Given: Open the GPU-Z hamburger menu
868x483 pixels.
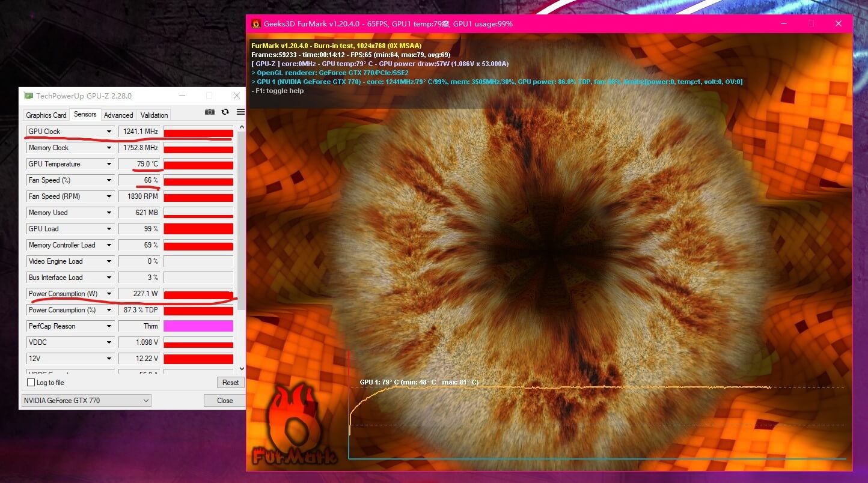Looking at the screenshot, I should pyautogui.click(x=240, y=112).
